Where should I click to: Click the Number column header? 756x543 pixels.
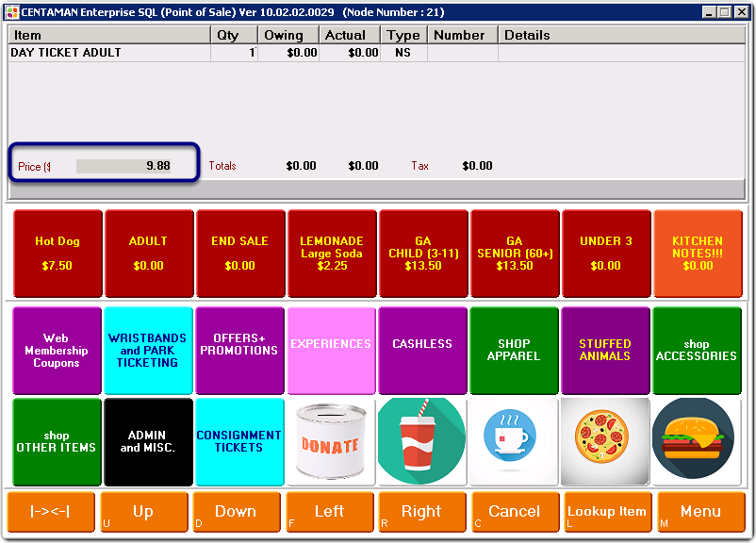coord(463,35)
